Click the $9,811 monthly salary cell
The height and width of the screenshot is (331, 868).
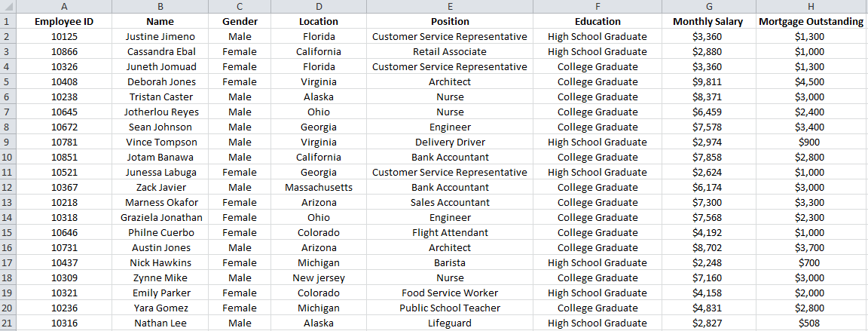click(x=708, y=81)
